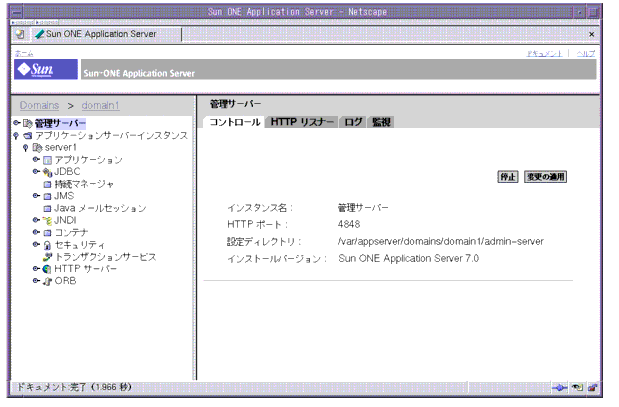
Task: Click the Netscape tab pencil icon
Action: (x=39, y=34)
